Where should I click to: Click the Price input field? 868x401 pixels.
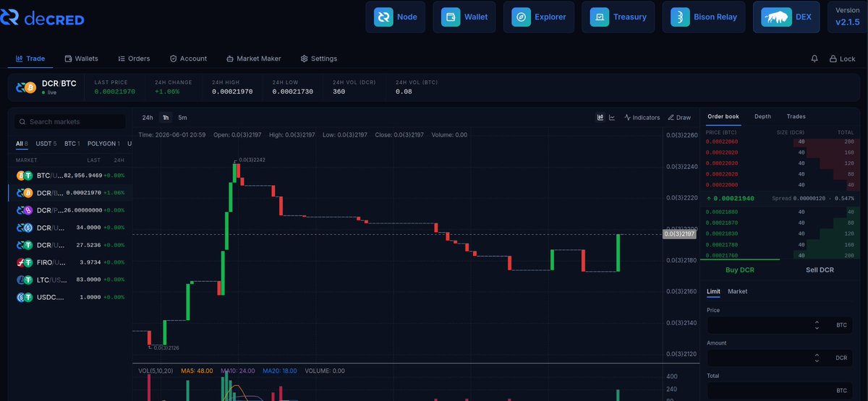[x=780, y=325]
